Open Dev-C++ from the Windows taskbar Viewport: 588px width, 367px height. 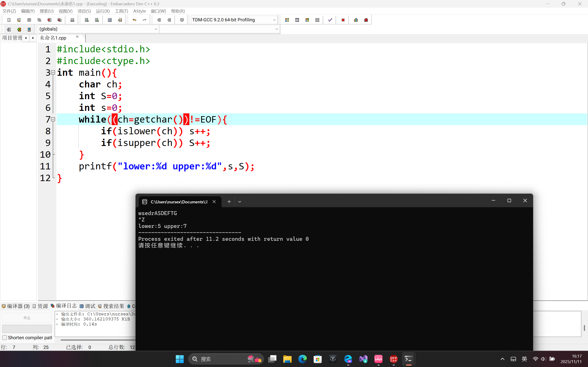(393, 359)
